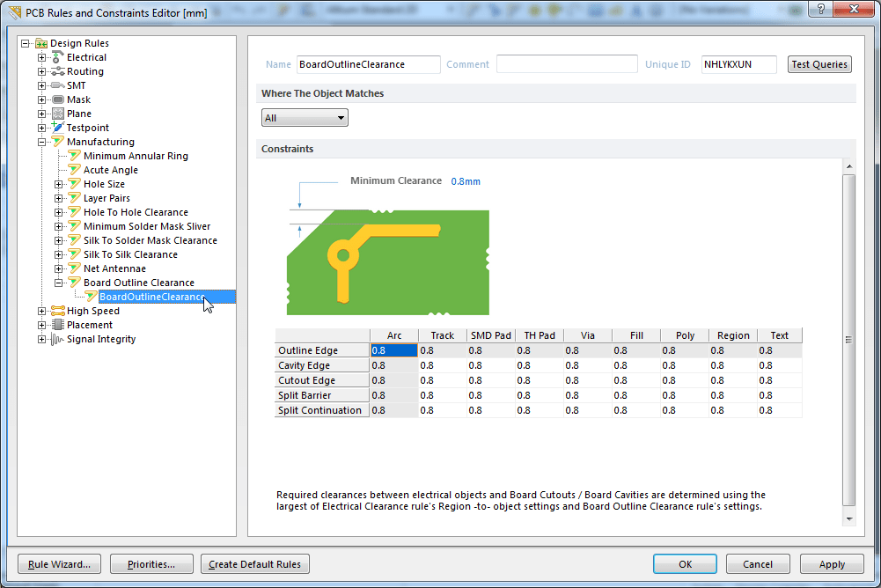881x588 pixels.
Task: Select the Cutout Edge SMD Pad cell
Action: point(490,380)
